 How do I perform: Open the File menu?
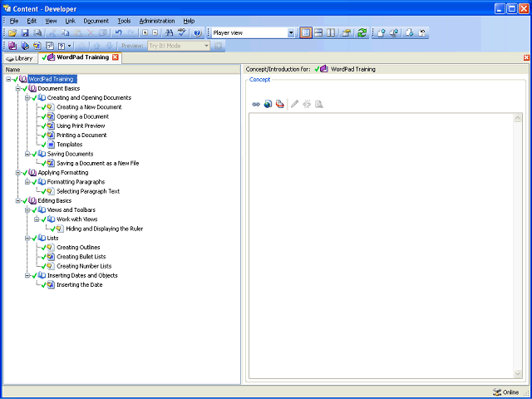click(x=14, y=21)
